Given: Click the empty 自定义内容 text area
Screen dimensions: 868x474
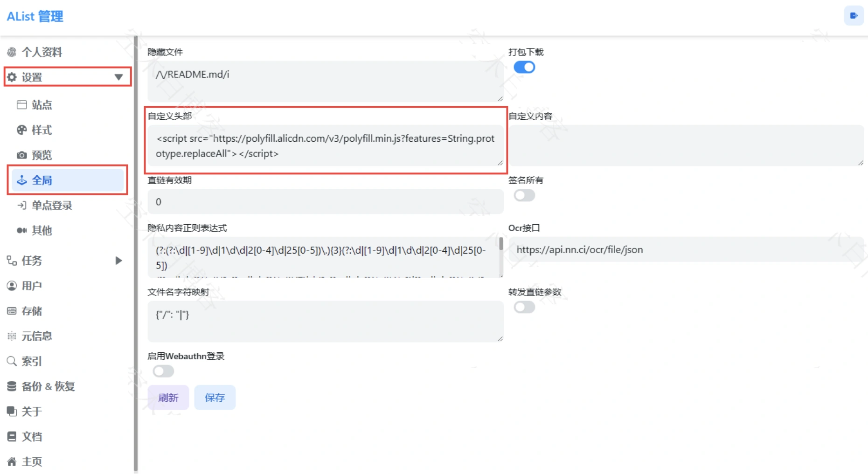Looking at the screenshot, I should click(x=686, y=145).
